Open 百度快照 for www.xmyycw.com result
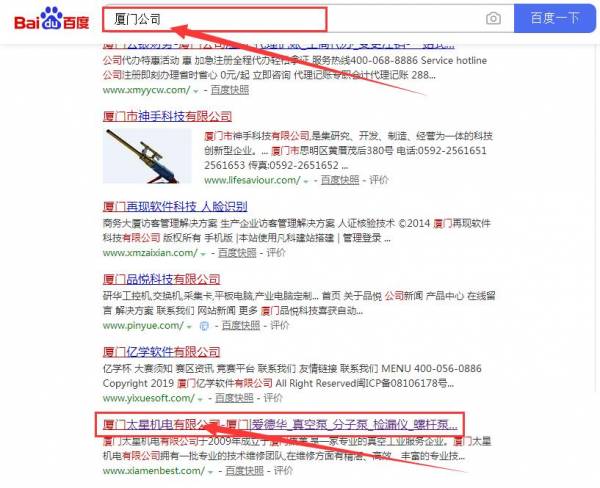600x488 pixels. pyautogui.click(x=230, y=90)
